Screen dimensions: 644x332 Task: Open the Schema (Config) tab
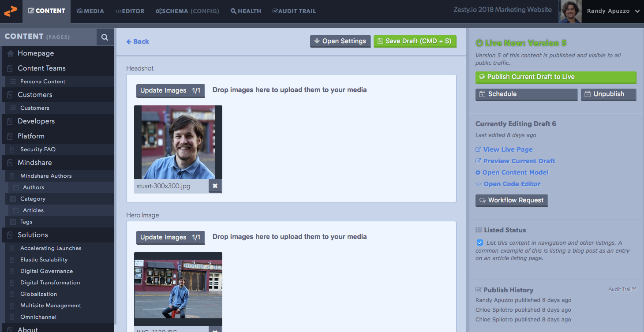[187, 11]
